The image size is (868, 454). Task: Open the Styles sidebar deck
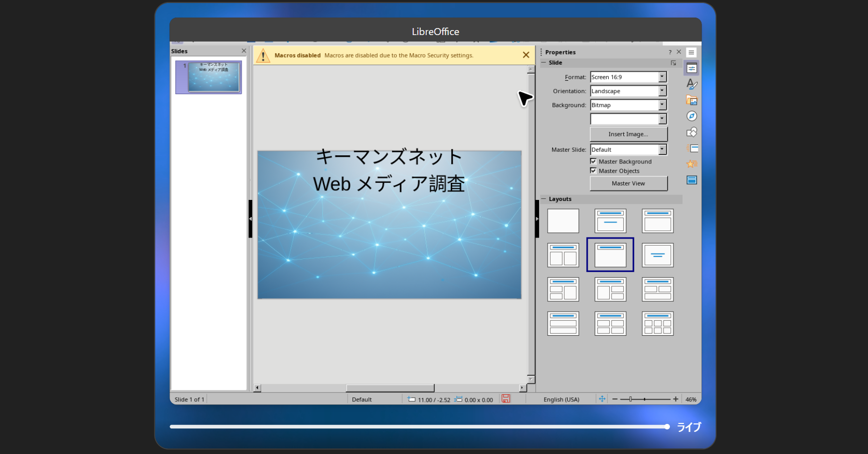691,84
